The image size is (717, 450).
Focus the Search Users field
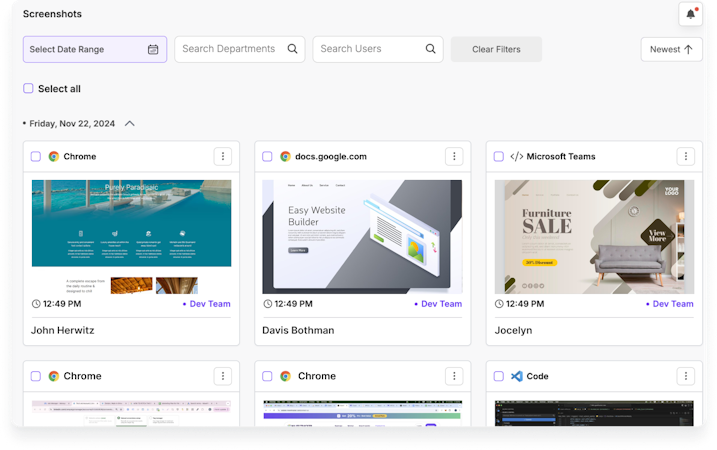[x=378, y=49]
